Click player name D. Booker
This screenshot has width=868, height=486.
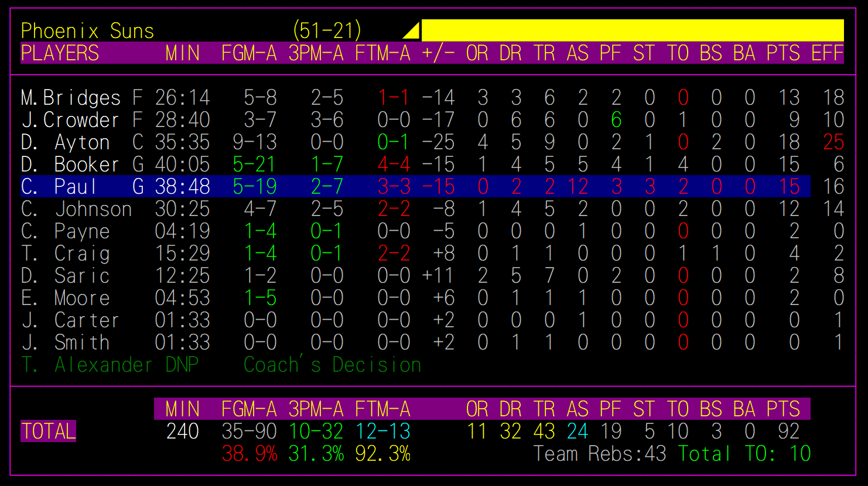click(x=70, y=165)
